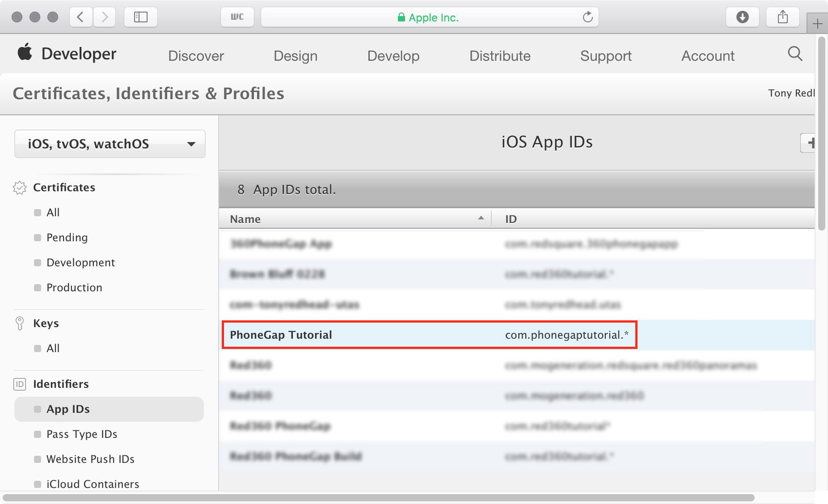Show Pending certificates

(x=67, y=237)
